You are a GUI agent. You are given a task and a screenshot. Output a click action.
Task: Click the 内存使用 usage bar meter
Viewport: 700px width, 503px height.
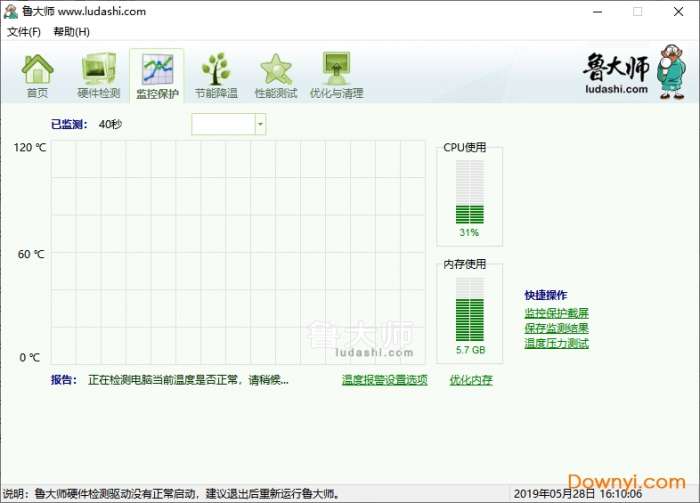470,309
